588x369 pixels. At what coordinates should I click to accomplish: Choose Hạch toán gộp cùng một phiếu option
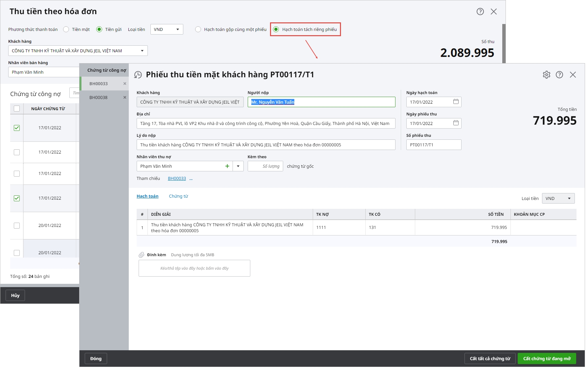tap(198, 29)
